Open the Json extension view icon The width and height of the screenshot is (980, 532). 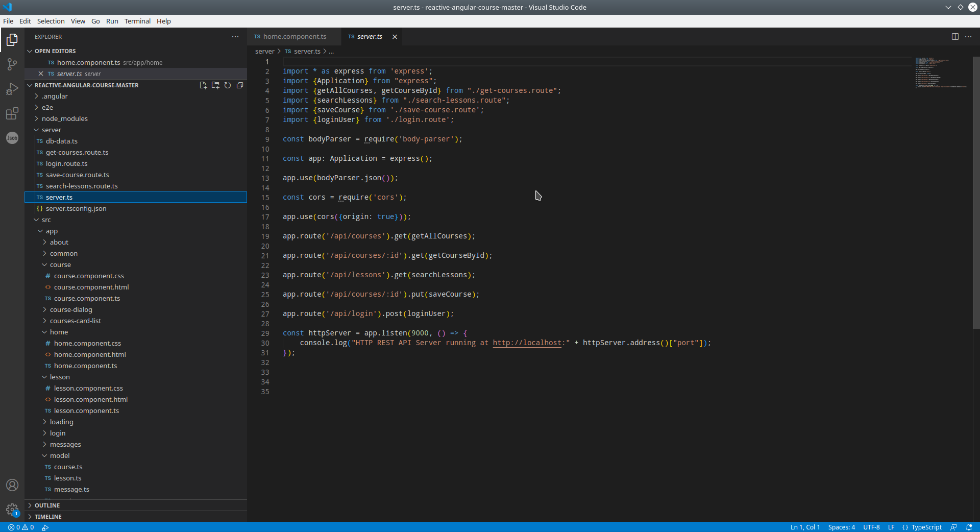(12, 138)
